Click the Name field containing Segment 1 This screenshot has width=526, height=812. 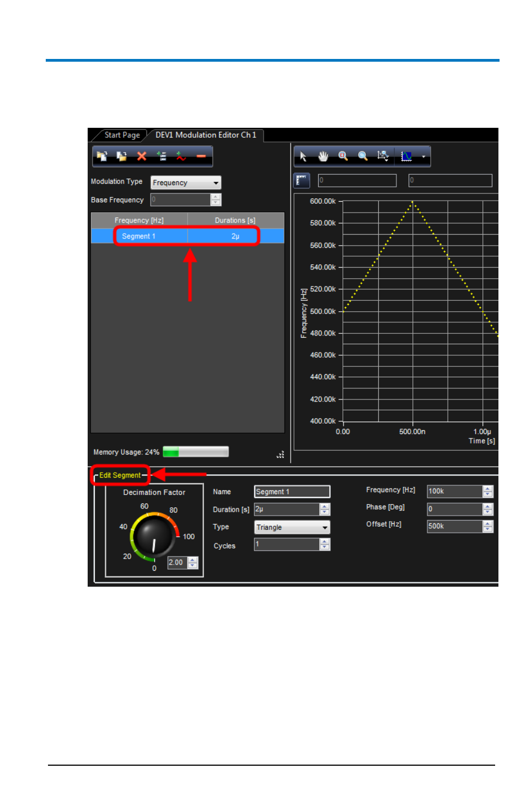292,491
